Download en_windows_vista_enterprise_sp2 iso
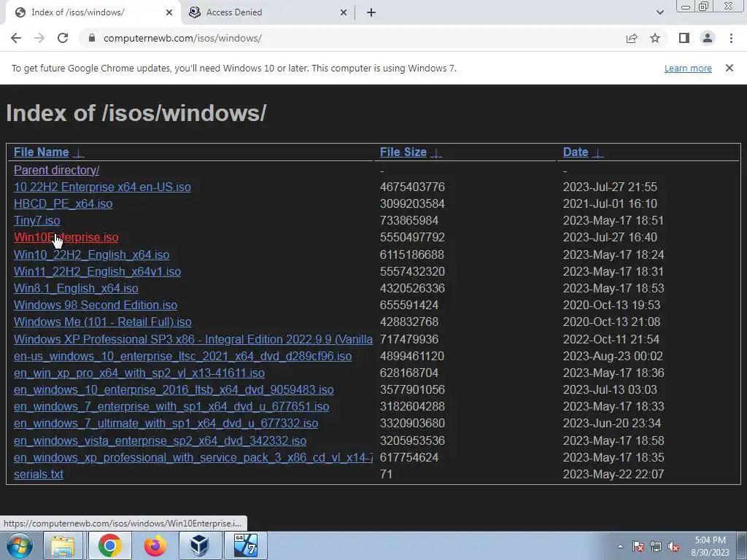The height and width of the screenshot is (560, 747). [160, 440]
